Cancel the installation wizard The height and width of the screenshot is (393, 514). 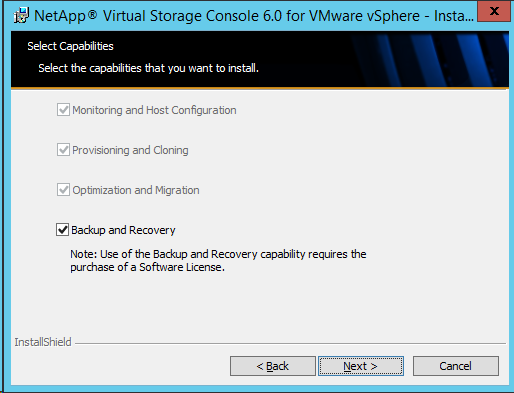(456, 366)
